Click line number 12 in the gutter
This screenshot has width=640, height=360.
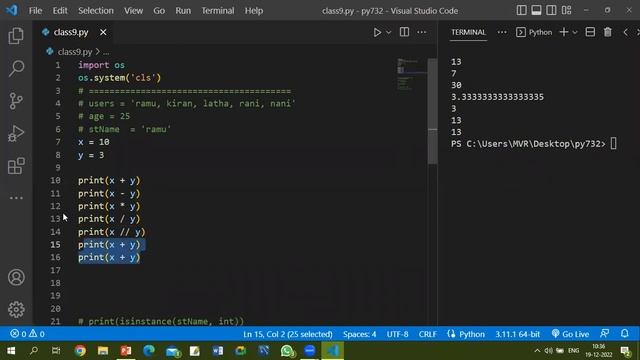[x=55, y=206]
